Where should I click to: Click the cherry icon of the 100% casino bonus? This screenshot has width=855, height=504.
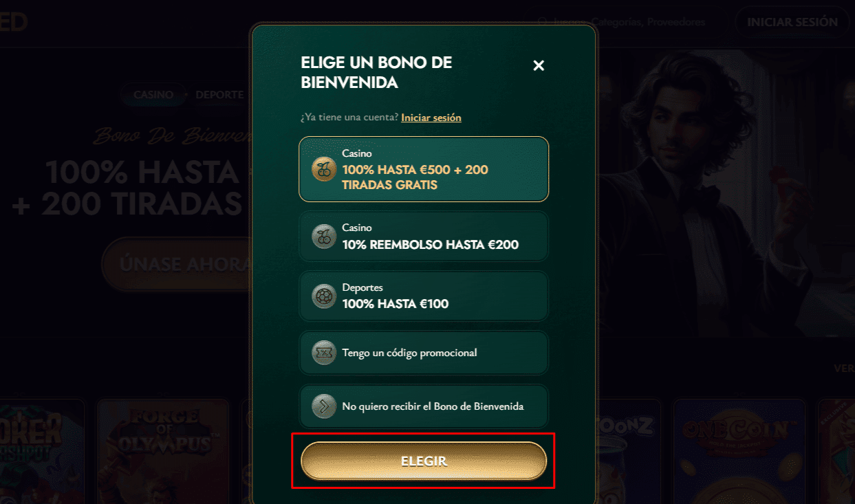point(324,169)
